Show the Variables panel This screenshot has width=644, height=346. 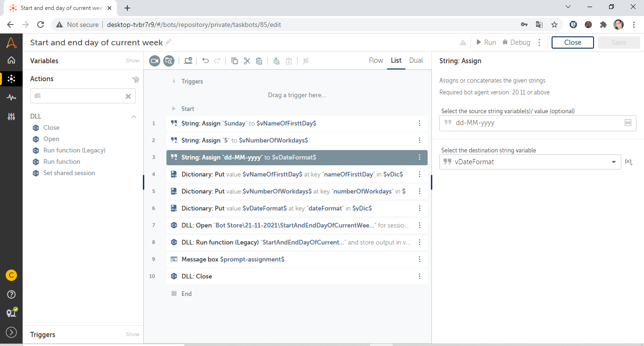click(132, 60)
